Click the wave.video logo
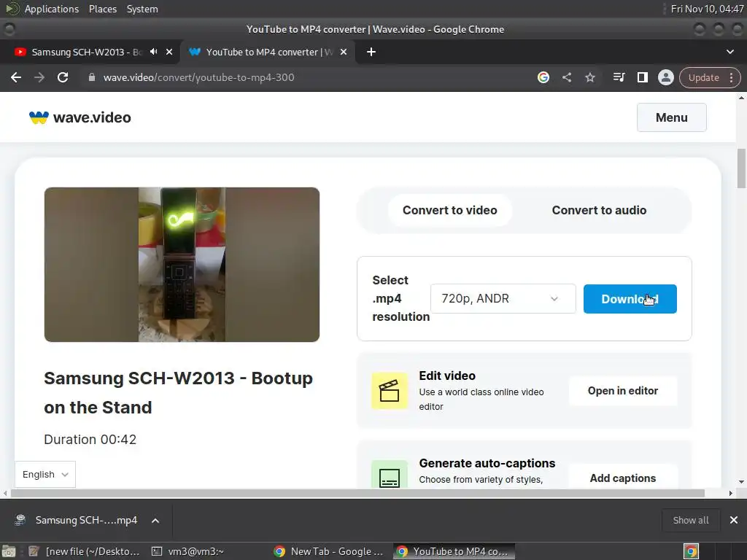The height and width of the screenshot is (560, 747). pos(80,117)
